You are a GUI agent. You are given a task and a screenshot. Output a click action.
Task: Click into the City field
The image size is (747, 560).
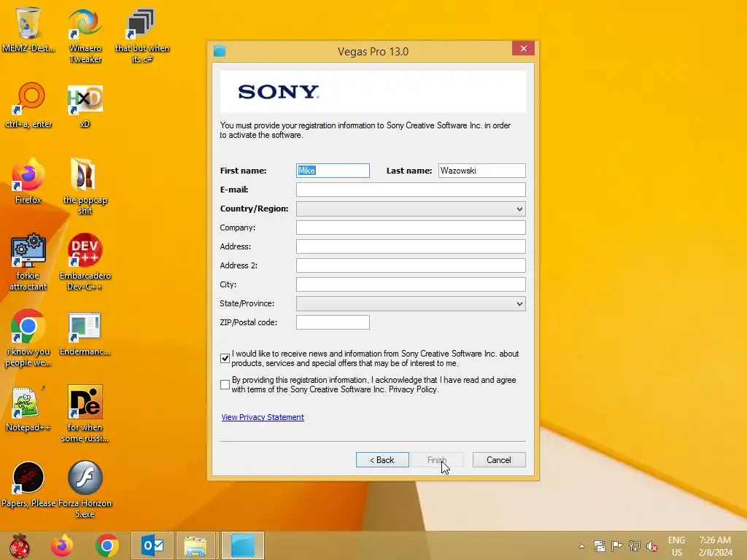[411, 285]
